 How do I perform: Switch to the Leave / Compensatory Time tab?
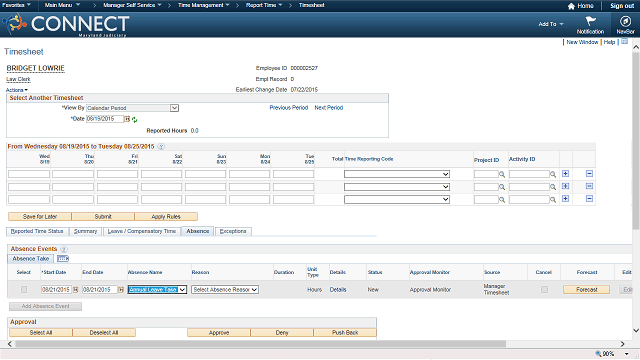pyautogui.click(x=142, y=231)
